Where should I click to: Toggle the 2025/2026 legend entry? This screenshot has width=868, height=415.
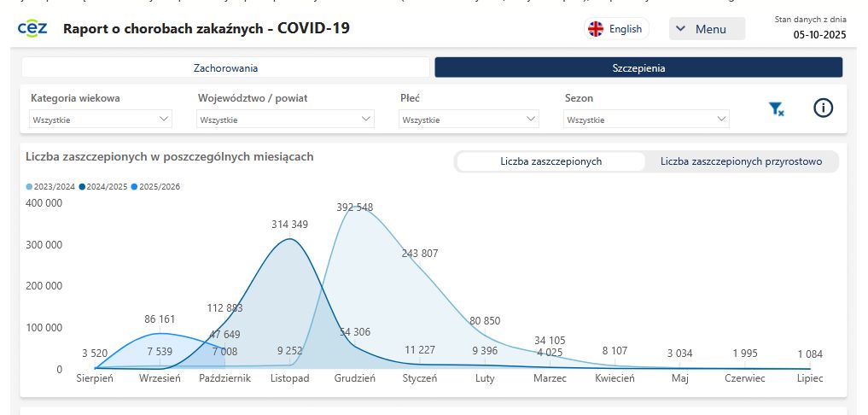click(155, 187)
